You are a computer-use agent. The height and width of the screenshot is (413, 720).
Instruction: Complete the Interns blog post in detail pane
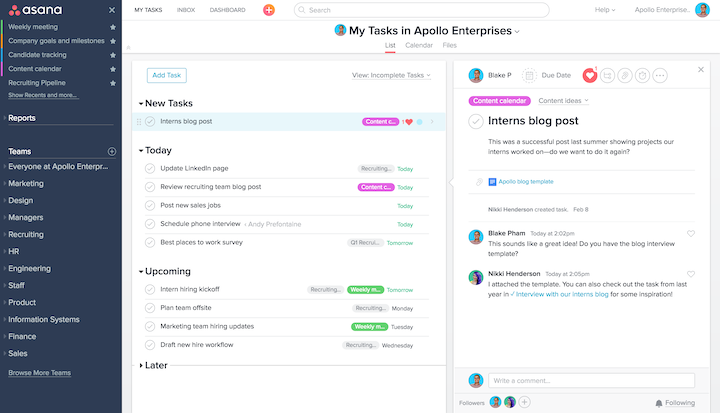[x=476, y=121]
